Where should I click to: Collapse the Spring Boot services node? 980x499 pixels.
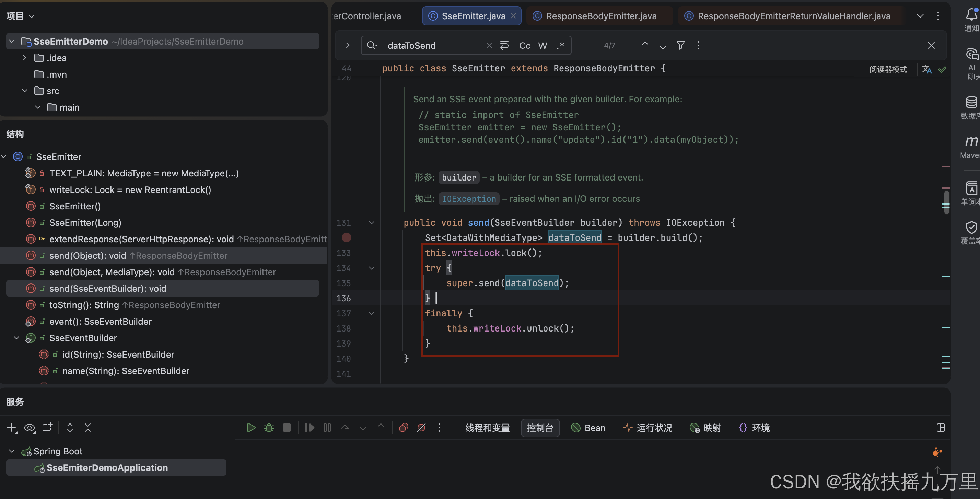pos(12,451)
